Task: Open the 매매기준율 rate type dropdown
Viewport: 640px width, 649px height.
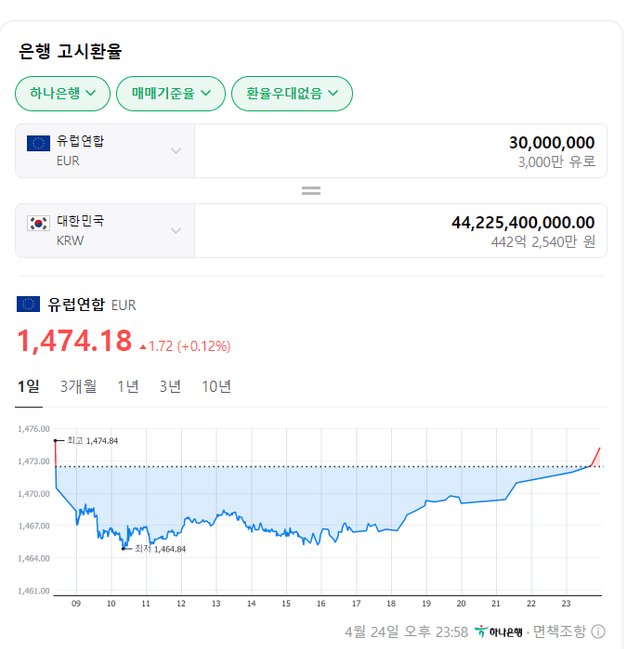Action: coord(171,93)
